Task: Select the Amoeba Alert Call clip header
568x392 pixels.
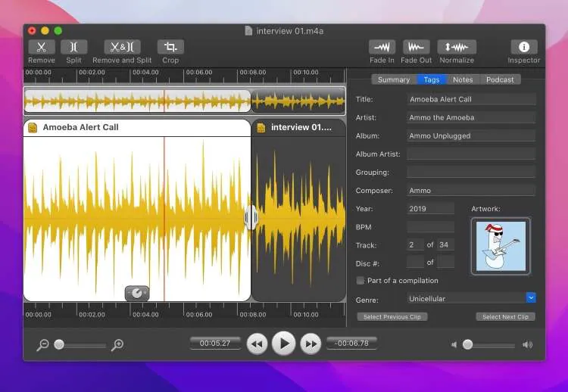Action: pos(137,127)
